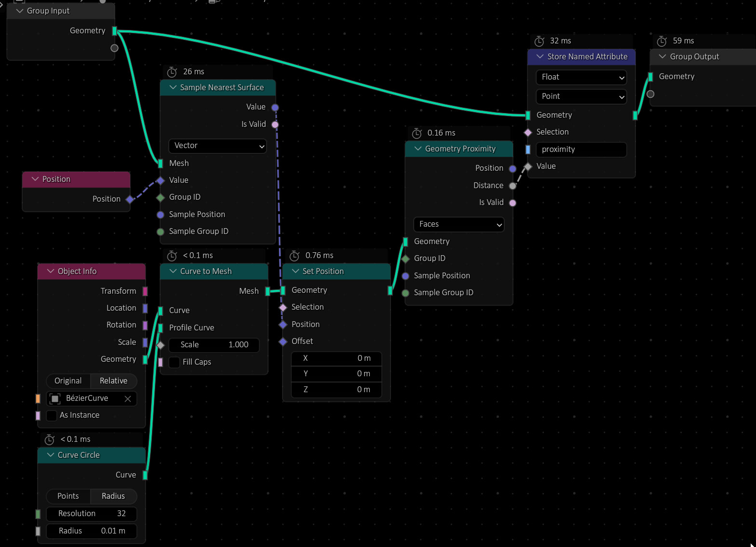The image size is (756, 547).
Task: Click the Set Position Offset socket
Action: click(x=283, y=342)
